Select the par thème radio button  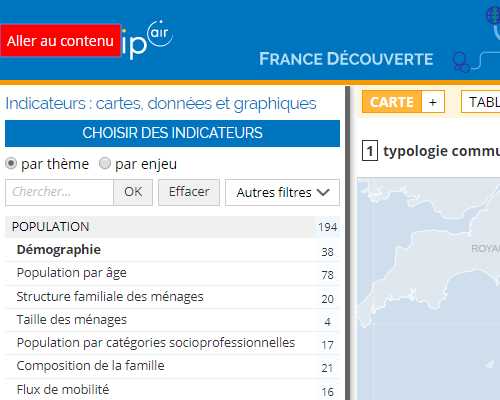[x=11, y=164]
